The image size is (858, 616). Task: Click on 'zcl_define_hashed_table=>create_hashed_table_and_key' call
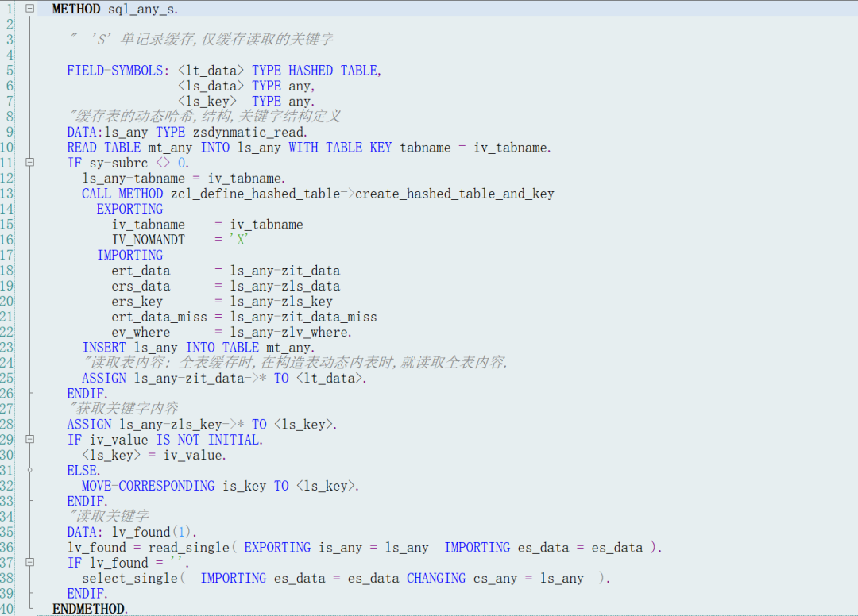362,194
